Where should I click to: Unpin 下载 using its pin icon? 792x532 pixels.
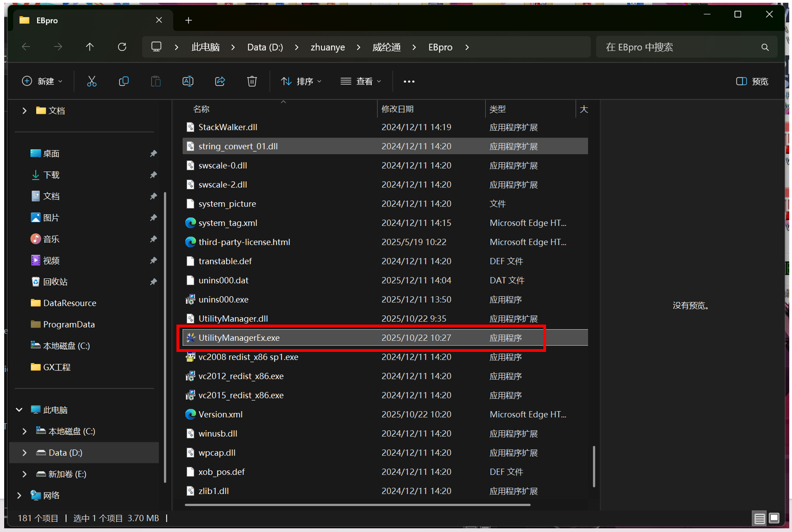tap(153, 175)
